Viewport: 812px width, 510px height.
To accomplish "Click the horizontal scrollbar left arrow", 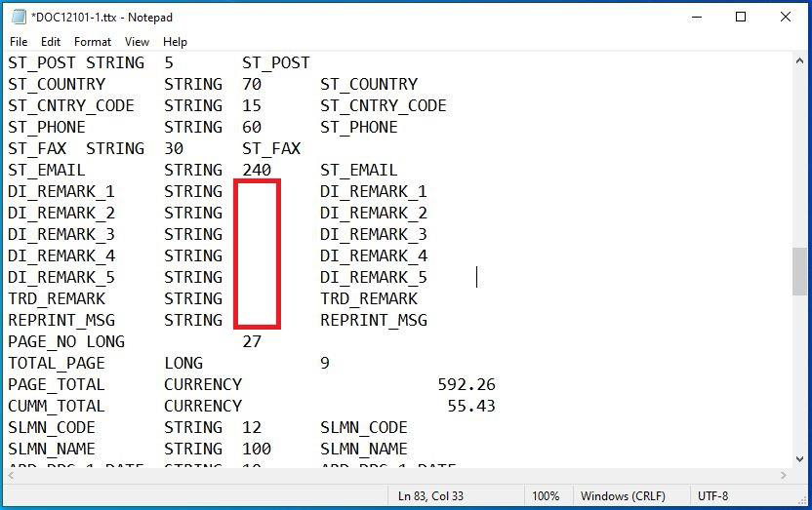I will (x=10, y=475).
